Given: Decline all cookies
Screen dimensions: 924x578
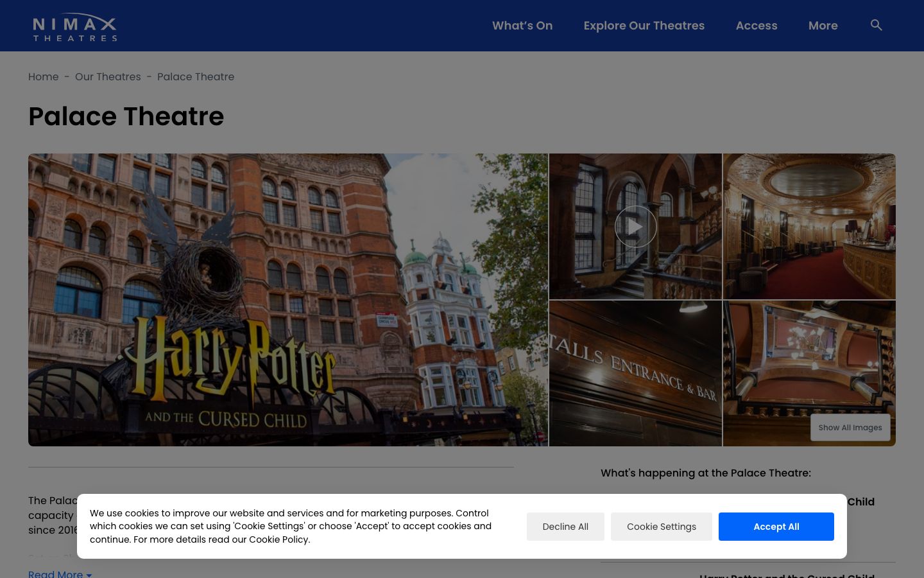Looking at the screenshot, I should point(565,527).
